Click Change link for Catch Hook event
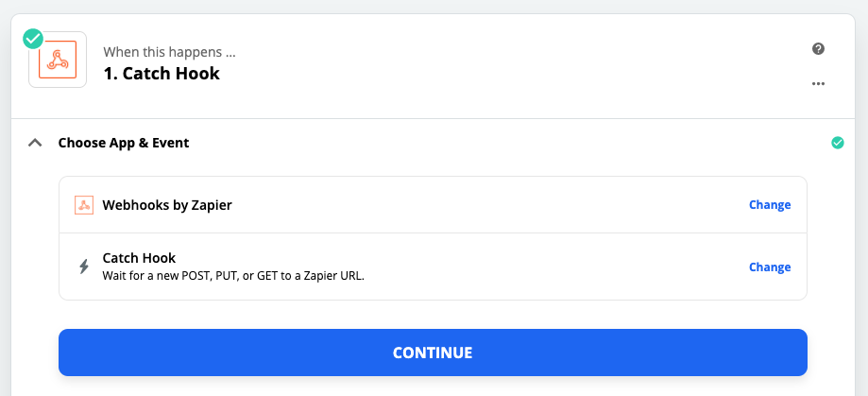 pyautogui.click(x=770, y=267)
